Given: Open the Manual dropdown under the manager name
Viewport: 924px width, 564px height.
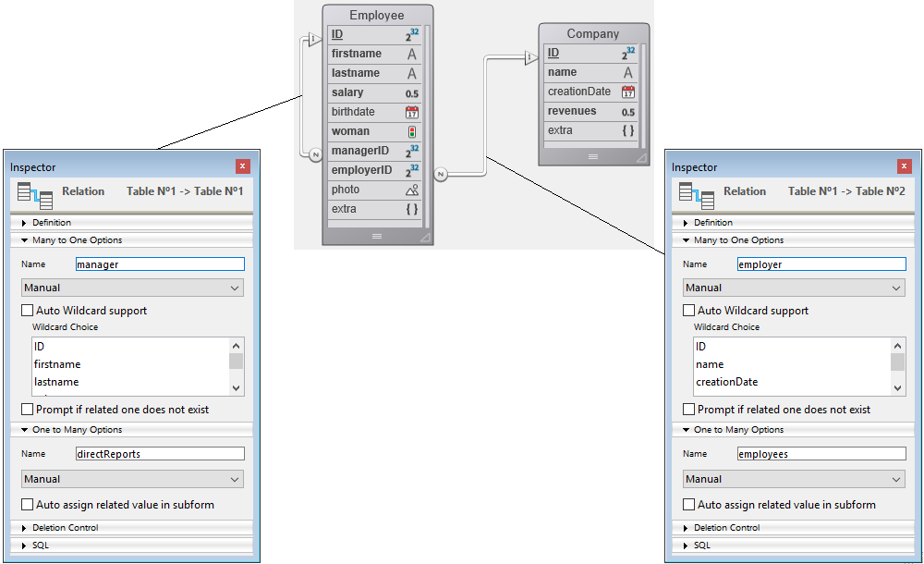Looking at the screenshot, I should click(x=132, y=288).
